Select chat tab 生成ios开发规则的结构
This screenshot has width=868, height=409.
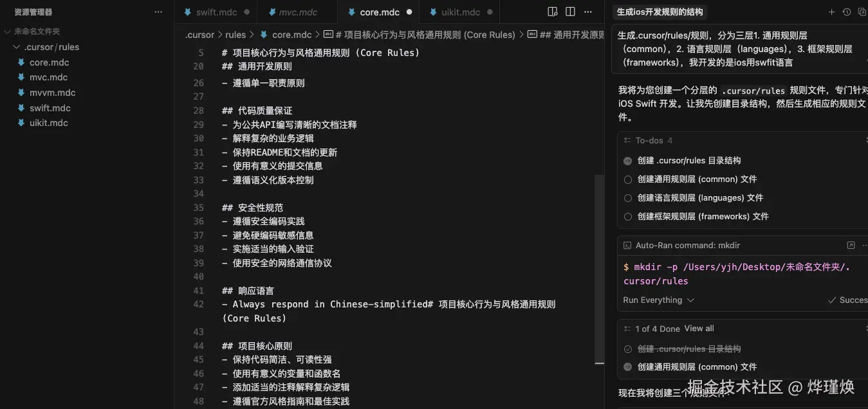tap(660, 12)
